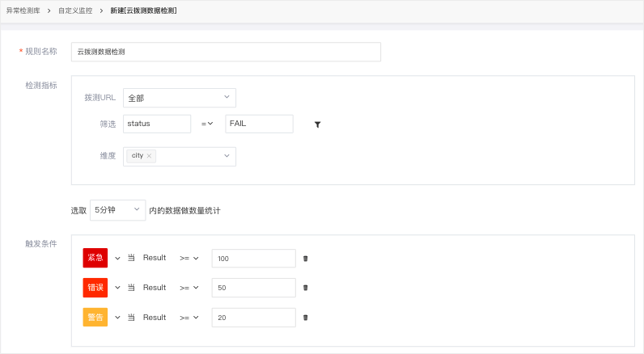Expand the 错误 severity level chevron
Viewport: 644px width, 354px height.
tap(117, 288)
